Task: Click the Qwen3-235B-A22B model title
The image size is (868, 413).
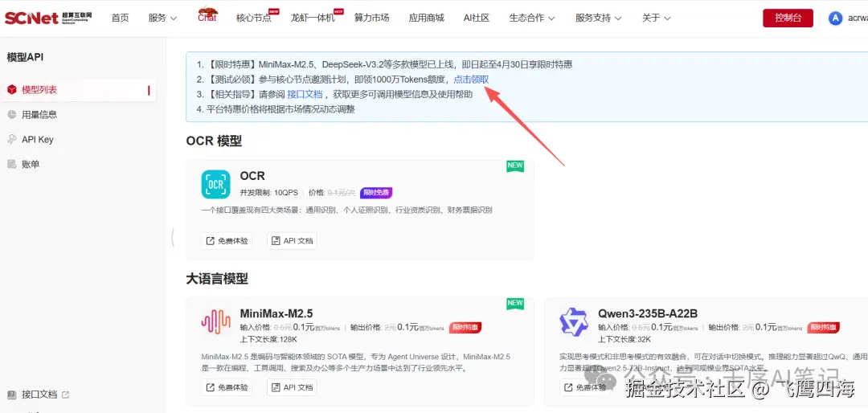Action: [x=648, y=313]
